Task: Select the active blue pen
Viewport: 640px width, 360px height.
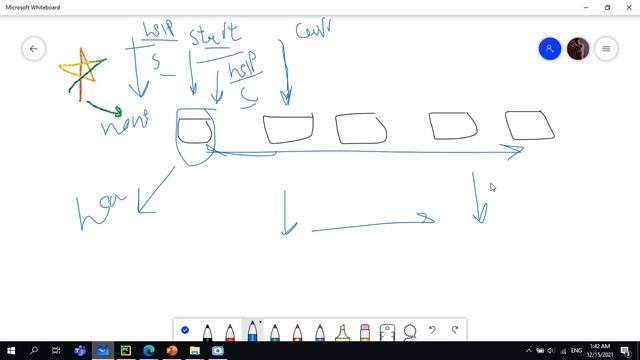Action: tap(252, 331)
